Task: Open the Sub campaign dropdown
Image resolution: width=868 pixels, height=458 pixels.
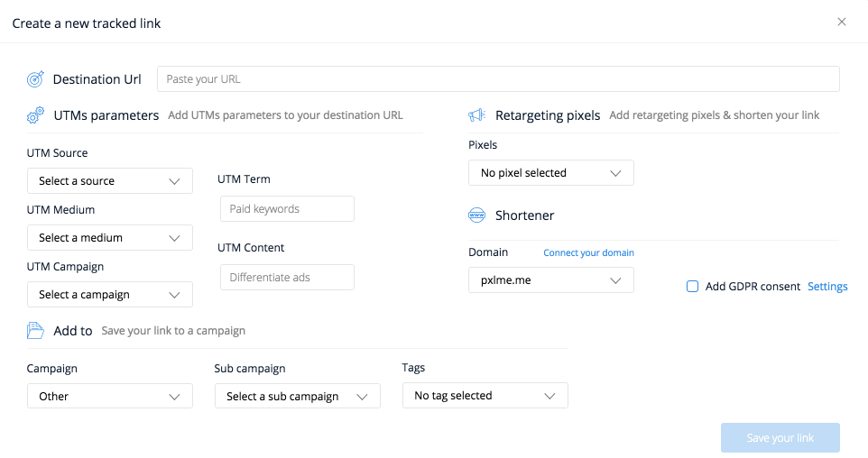Action: click(297, 396)
